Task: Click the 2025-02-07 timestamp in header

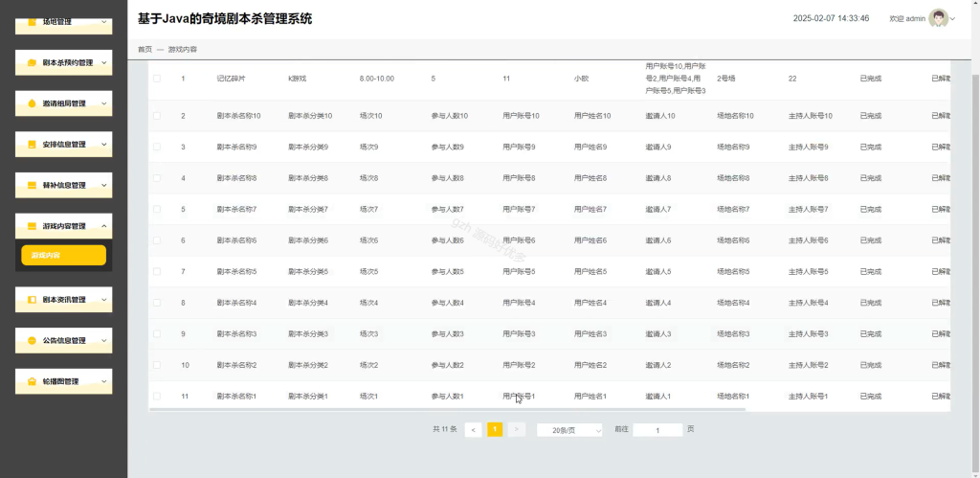Action: [832, 19]
